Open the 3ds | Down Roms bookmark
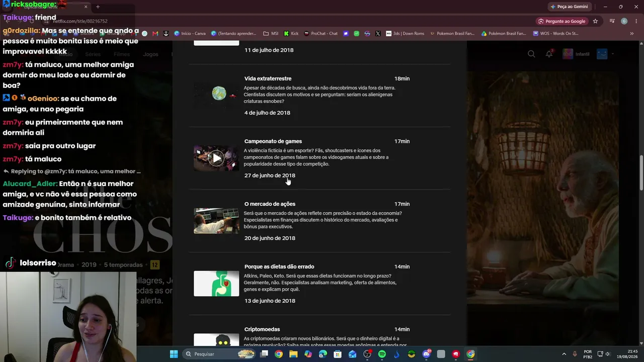 tap(405, 34)
